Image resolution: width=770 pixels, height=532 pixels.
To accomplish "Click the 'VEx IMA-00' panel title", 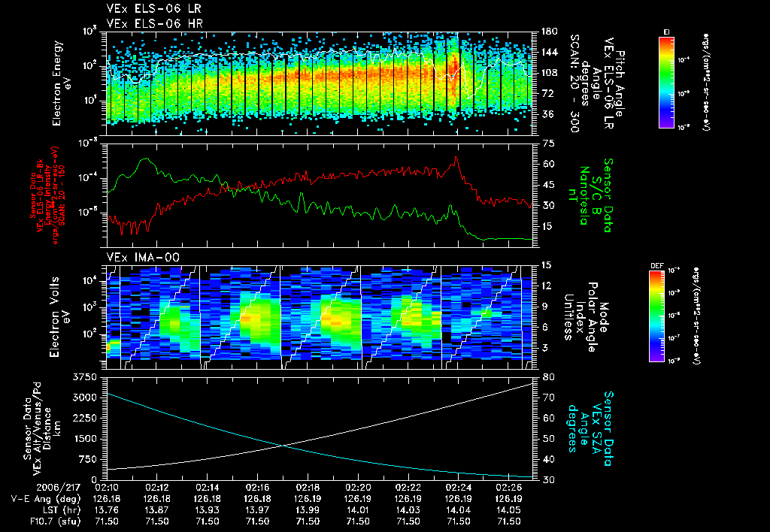I will pos(143,258).
